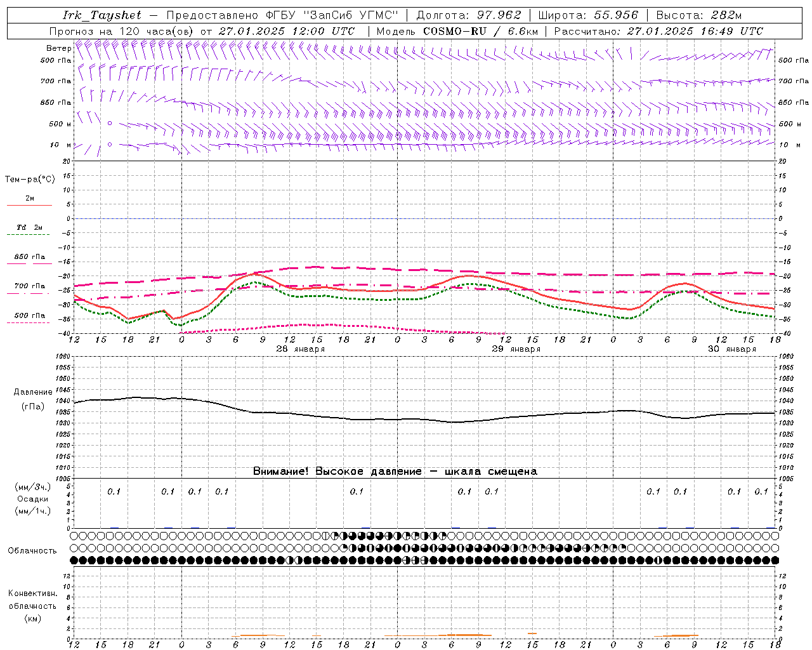Click the 28 января date label

[301, 349]
